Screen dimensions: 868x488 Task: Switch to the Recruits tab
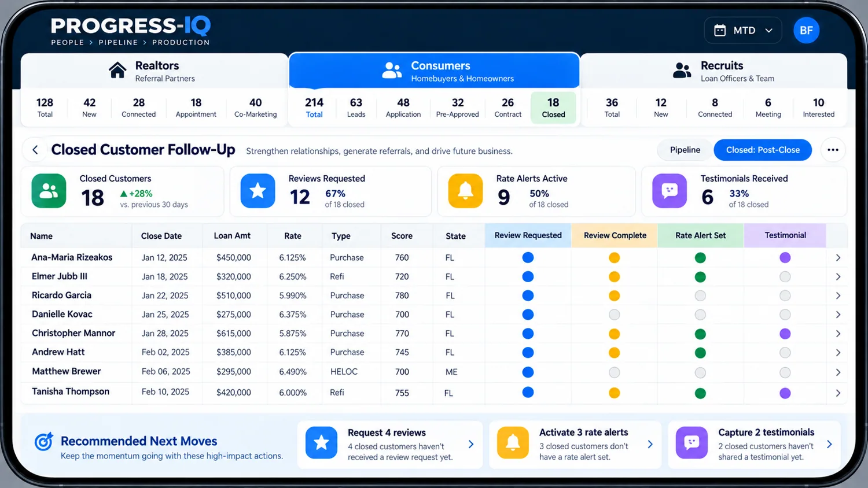click(714, 71)
